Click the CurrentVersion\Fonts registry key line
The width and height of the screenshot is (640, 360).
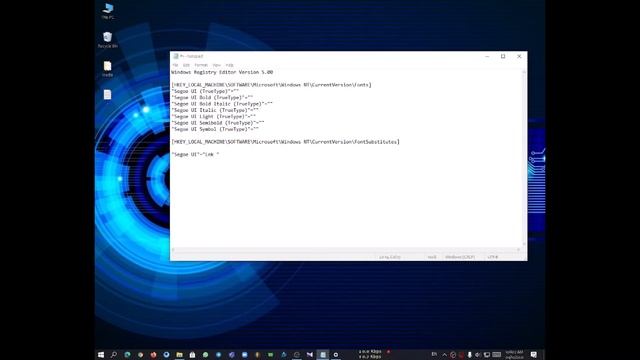[x=271, y=85]
